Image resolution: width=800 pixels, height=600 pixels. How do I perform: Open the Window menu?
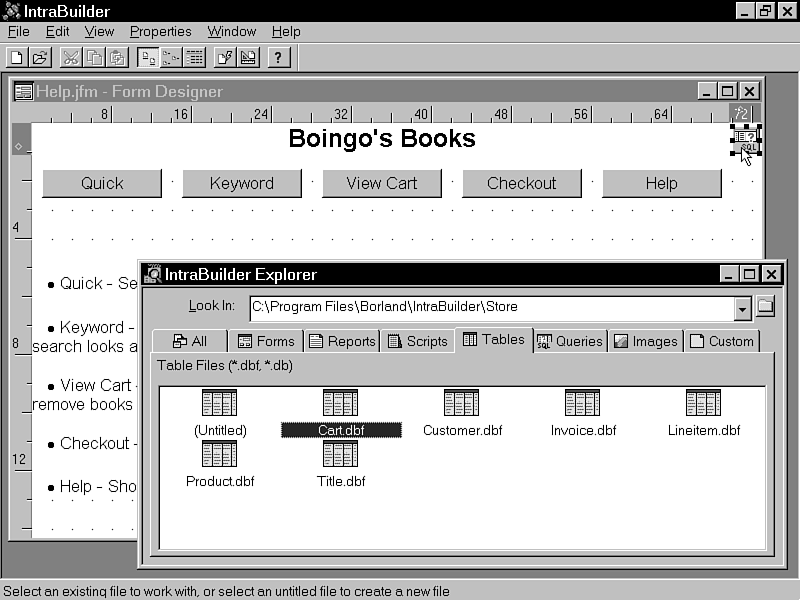pyautogui.click(x=231, y=32)
